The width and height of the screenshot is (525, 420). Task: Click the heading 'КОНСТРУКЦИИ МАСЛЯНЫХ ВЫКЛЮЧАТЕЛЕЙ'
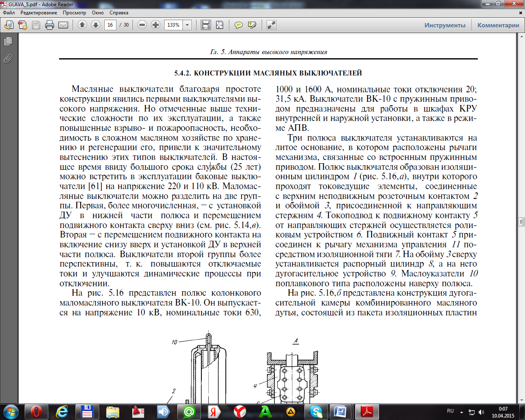coord(278,73)
